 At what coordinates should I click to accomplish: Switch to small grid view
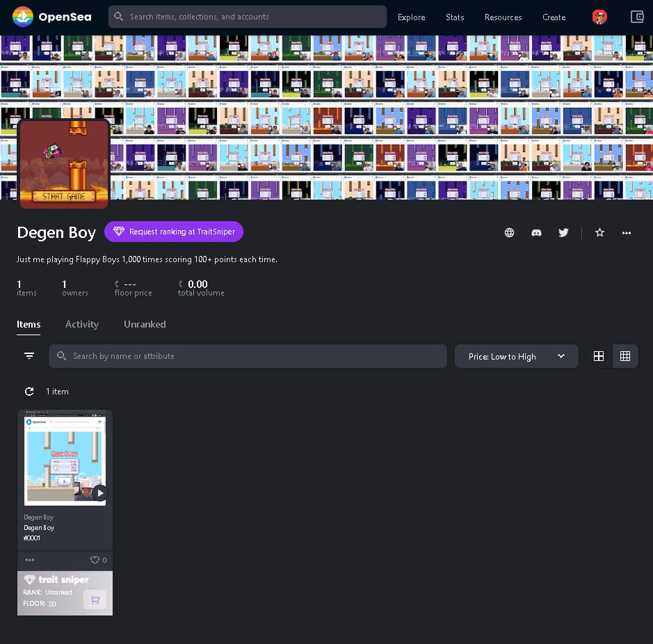(x=625, y=356)
